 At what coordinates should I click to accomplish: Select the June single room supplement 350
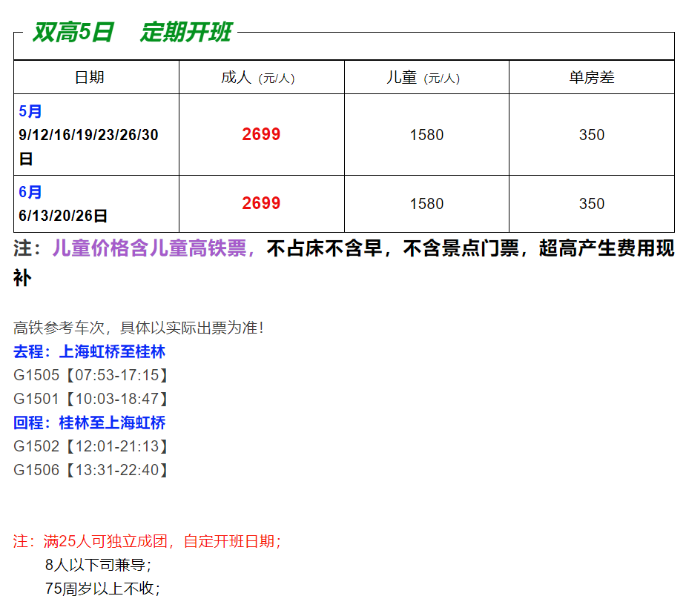(591, 204)
